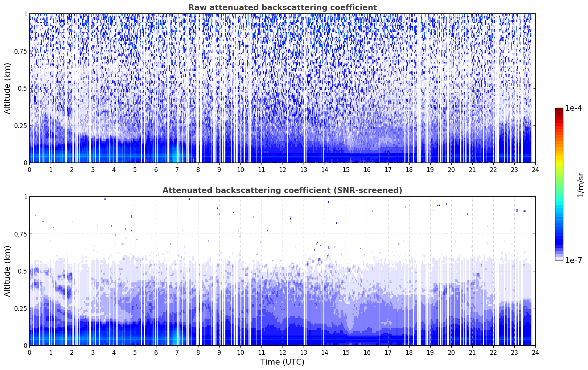Click time tick "24" under the SNR-screened plot
This screenshot has width=588, height=370.
(535, 352)
